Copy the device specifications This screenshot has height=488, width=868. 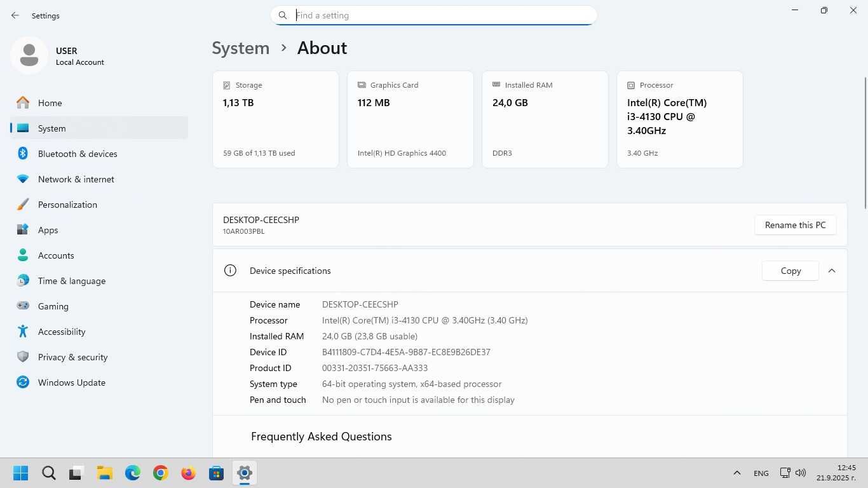(x=790, y=271)
